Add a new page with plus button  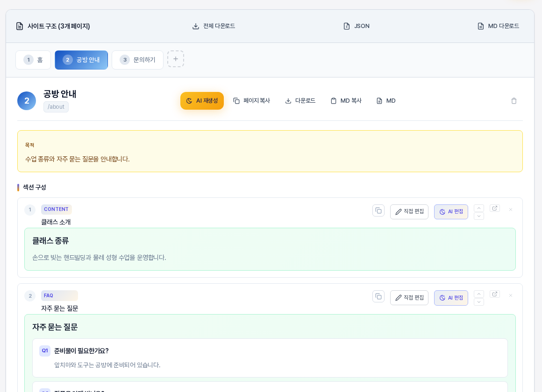[x=176, y=59]
